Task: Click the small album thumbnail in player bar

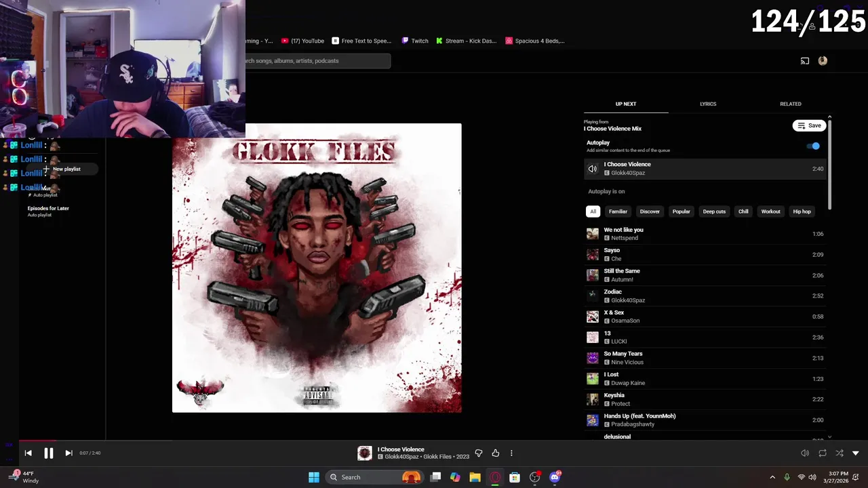Action: pos(365,453)
